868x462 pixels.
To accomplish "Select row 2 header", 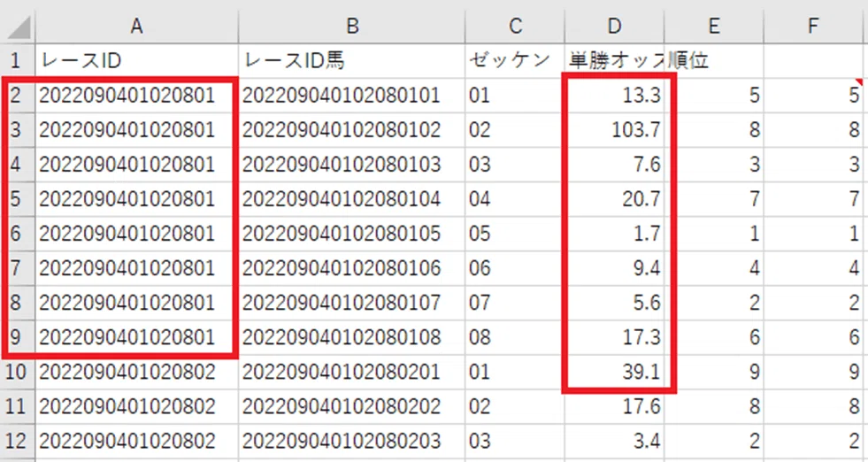I will coord(18,96).
